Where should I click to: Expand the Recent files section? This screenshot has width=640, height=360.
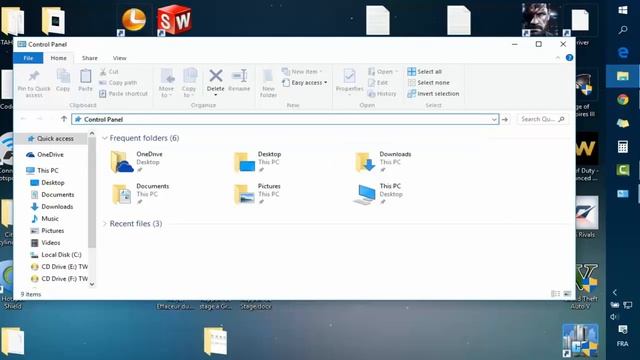[x=104, y=224]
